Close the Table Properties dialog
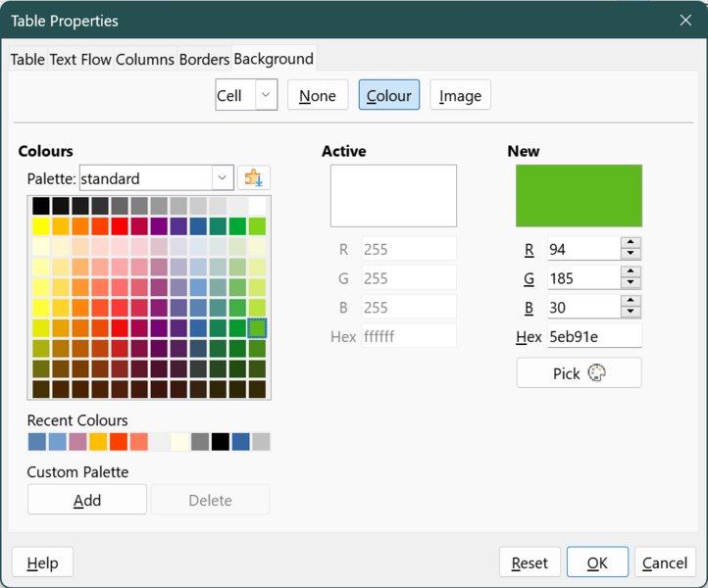 [685, 20]
